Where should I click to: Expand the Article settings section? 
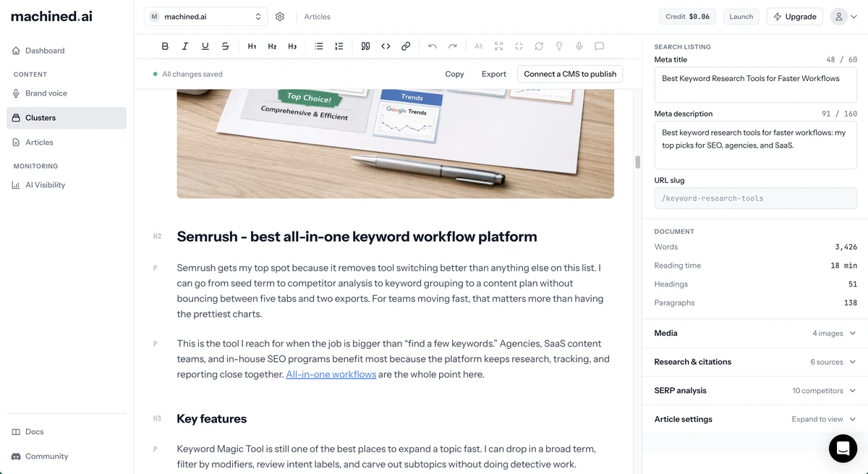[x=755, y=419]
